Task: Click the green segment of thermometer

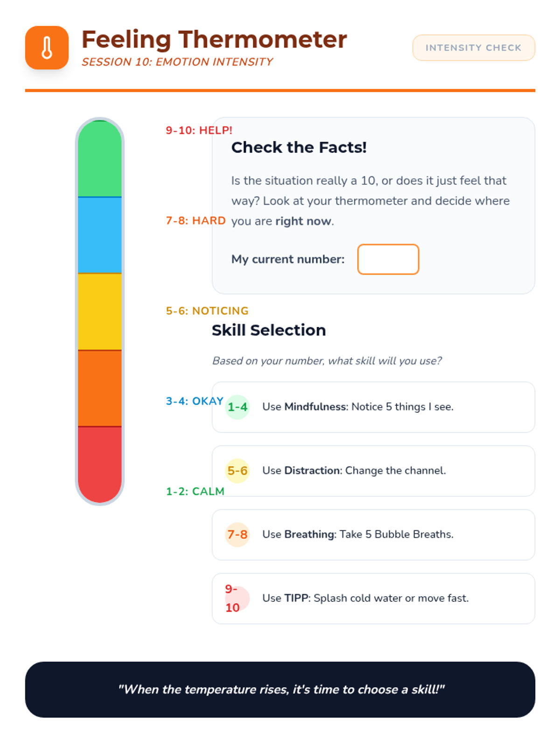Action: (99, 159)
